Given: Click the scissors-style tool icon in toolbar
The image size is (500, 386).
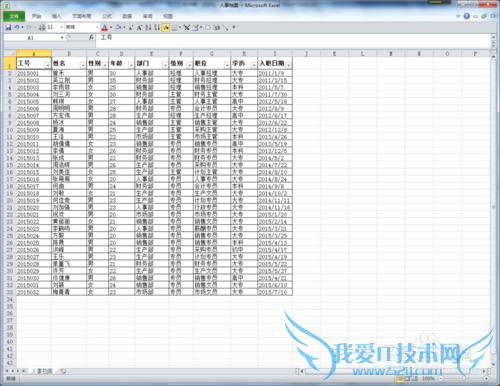Looking at the screenshot, I should point(187,27).
